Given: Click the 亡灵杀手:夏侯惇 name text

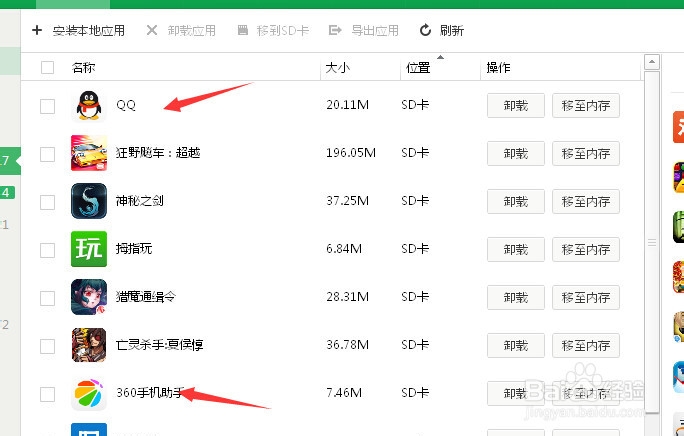Looking at the screenshot, I should tap(160, 345).
